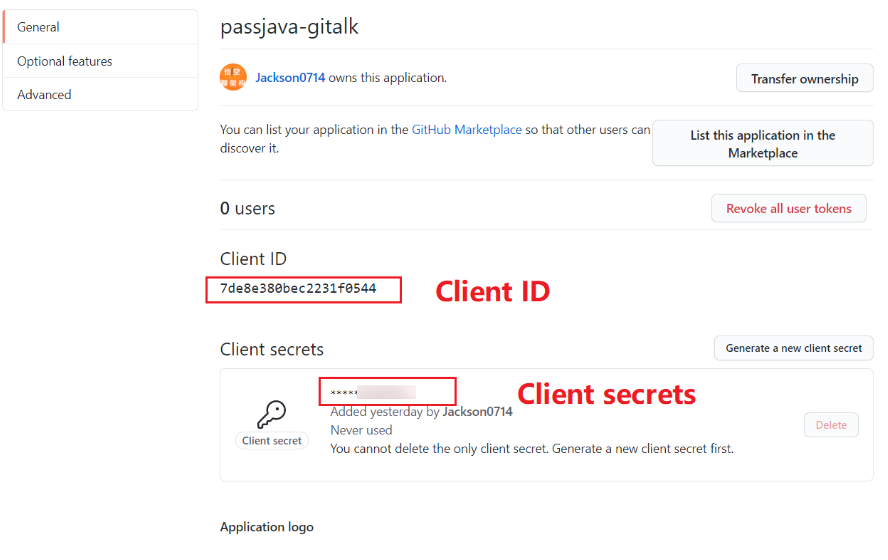The image size is (888, 560).
Task: Click the 0 users count
Action: [x=247, y=209]
